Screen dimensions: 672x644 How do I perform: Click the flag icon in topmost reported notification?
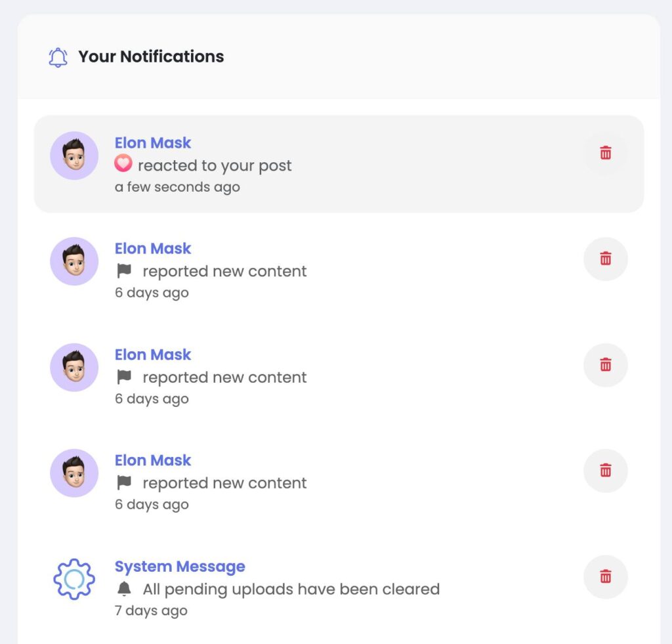pyautogui.click(x=123, y=271)
